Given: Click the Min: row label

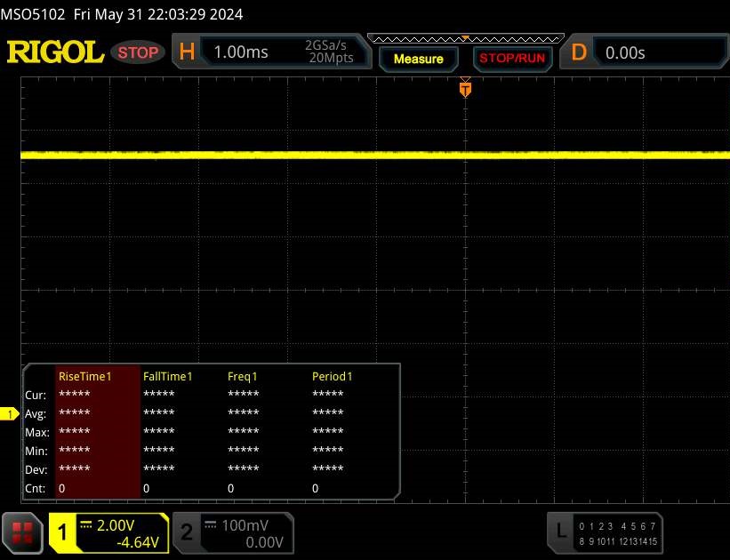Looking at the screenshot, I should tap(36, 451).
